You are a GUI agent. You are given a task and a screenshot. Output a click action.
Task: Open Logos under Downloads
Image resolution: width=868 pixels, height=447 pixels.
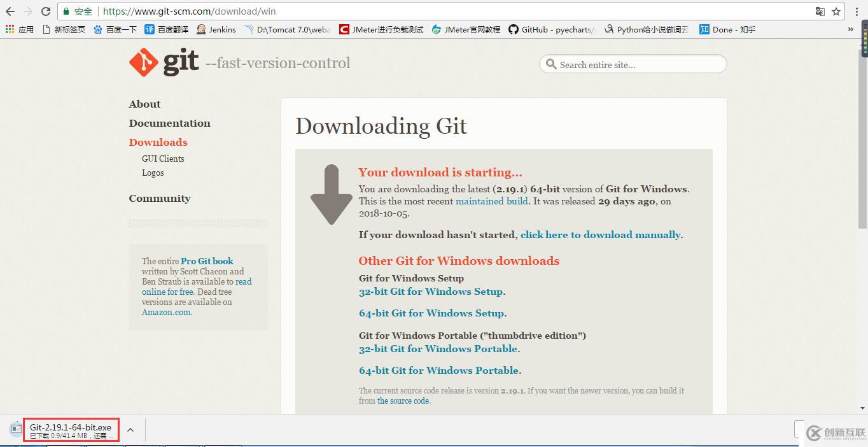point(153,173)
